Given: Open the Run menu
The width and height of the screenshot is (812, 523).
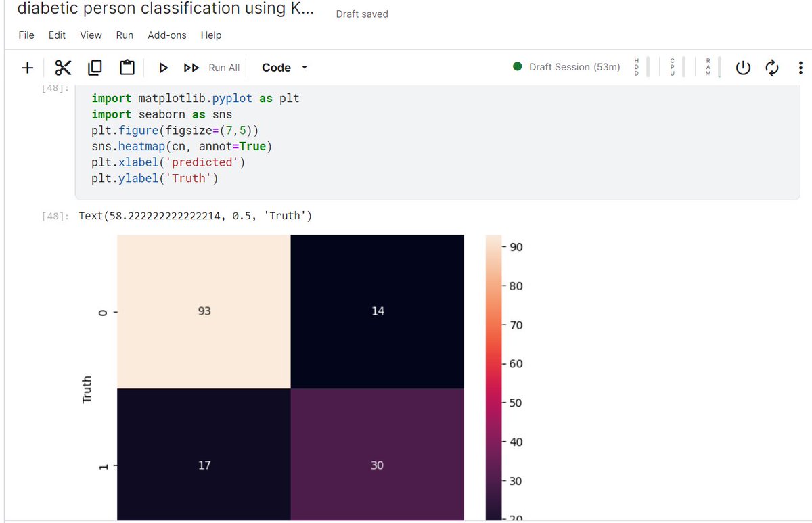Looking at the screenshot, I should coord(125,35).
